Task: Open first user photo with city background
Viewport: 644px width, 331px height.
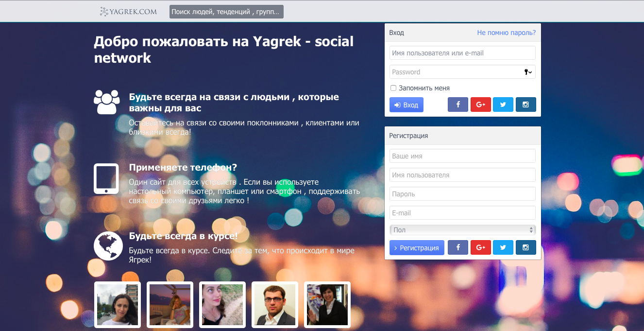Action: click(x=118, y=305)
